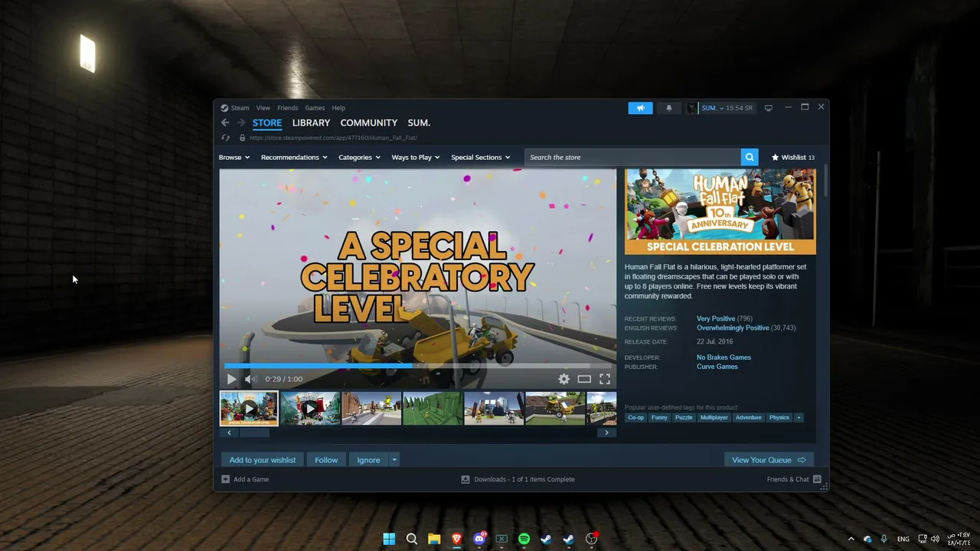Open the Windows Start menu
980x551 pixels.
point(389,539)
